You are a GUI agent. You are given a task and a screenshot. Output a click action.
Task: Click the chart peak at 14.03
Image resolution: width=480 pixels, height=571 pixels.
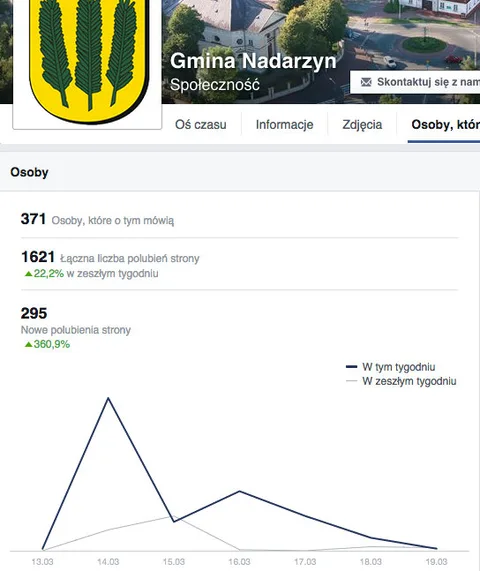point(108,398)
